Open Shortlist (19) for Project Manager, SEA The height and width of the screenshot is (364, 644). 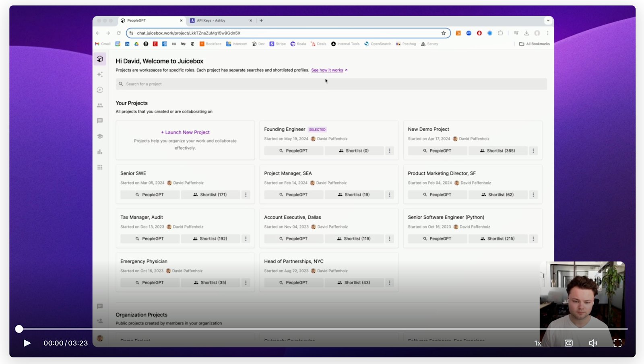tap(354, 195)
